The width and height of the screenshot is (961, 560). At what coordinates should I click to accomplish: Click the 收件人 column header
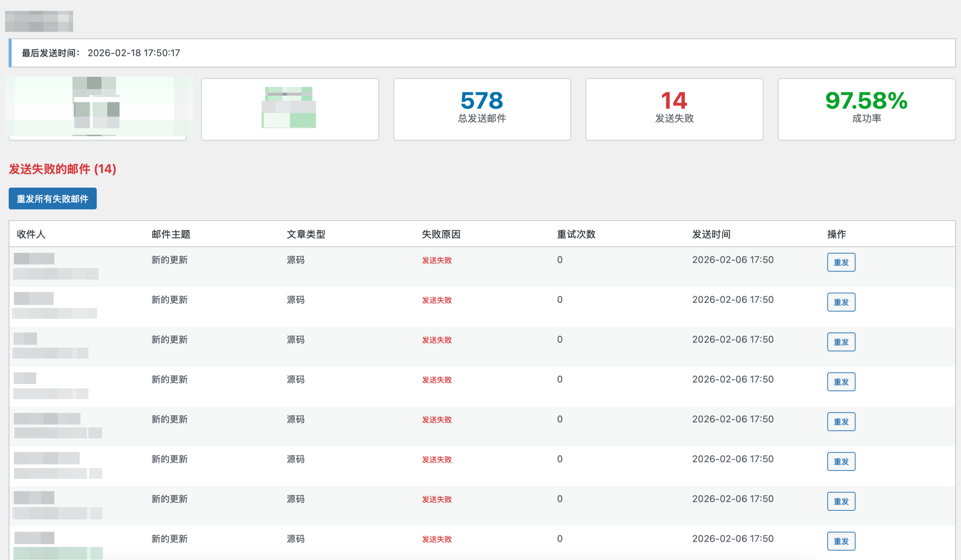[31, 234]
